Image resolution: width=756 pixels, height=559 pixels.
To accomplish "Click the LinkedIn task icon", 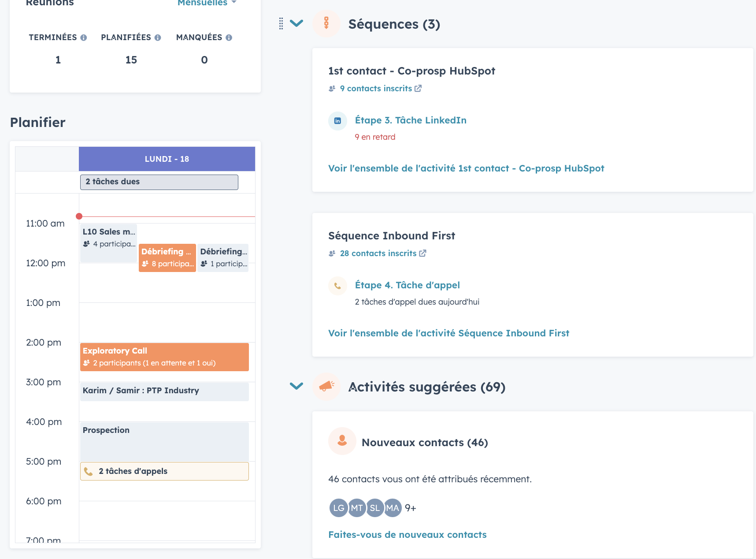I will pos(337,121).
